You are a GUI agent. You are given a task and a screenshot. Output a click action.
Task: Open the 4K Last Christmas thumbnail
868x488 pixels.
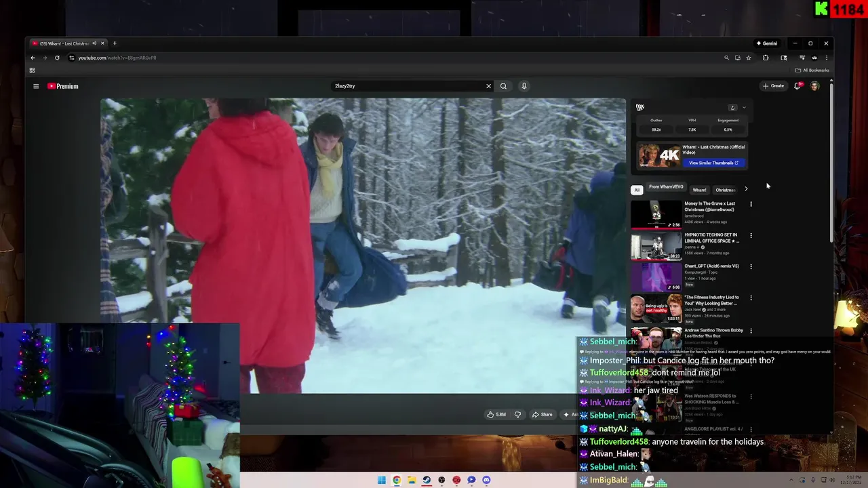659,155
